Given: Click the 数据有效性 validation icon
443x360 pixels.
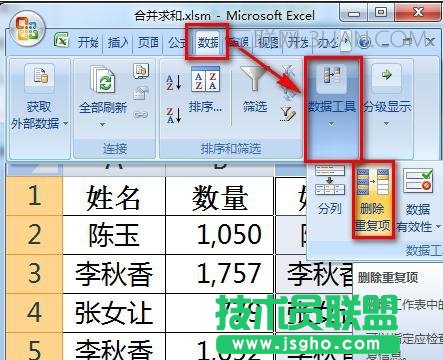Looking at the screenshot, I should 418,181.
